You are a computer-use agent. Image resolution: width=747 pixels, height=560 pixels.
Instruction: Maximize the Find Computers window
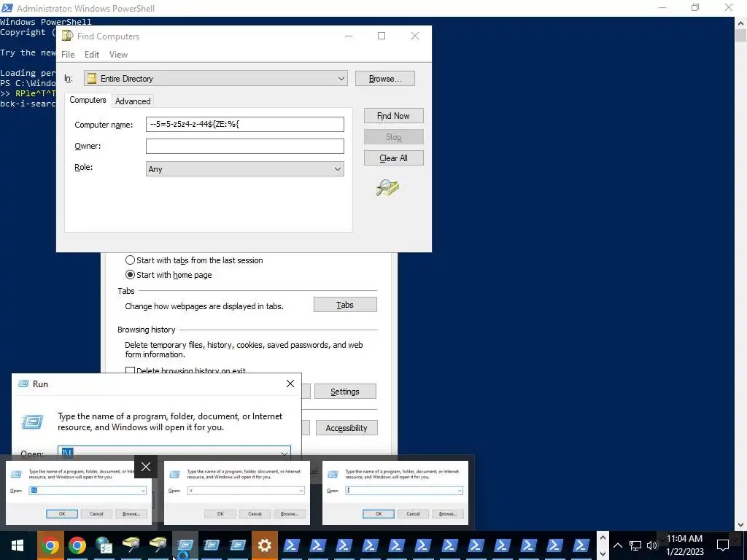click(x=382, y=36)
